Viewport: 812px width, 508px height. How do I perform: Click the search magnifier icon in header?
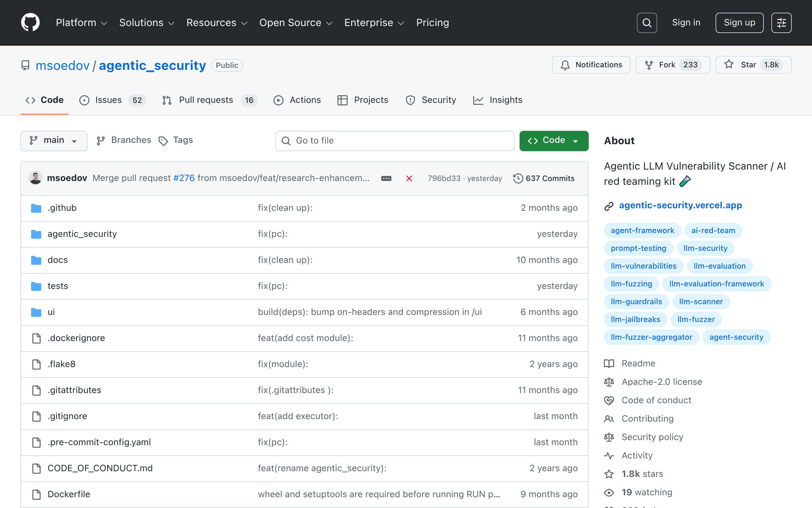[646, 23]
